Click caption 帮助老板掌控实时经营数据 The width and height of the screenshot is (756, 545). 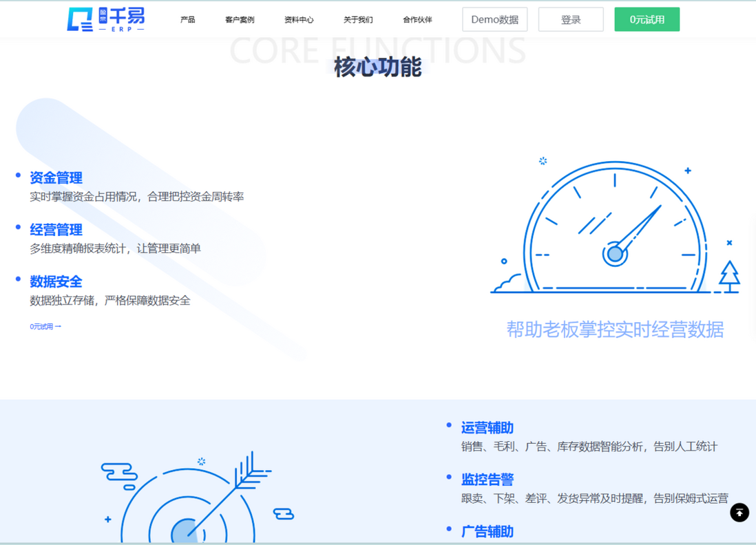pos(616,330)
